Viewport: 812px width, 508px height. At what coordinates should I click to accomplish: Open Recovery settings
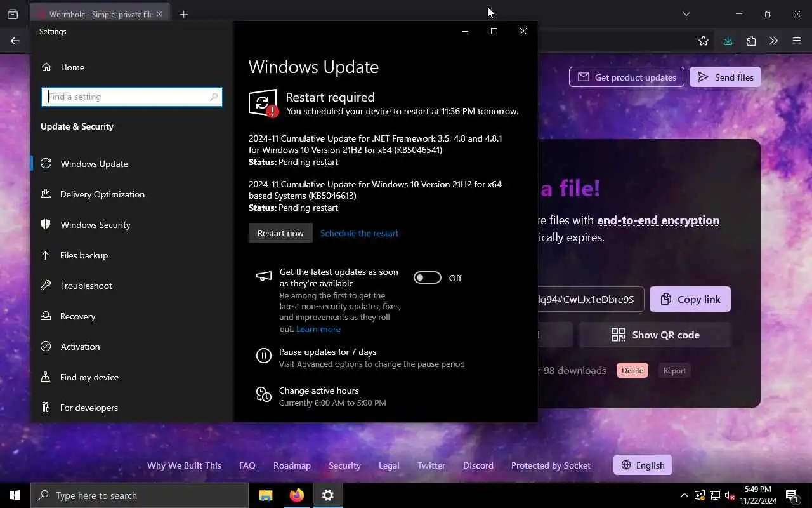coord(77,316)
